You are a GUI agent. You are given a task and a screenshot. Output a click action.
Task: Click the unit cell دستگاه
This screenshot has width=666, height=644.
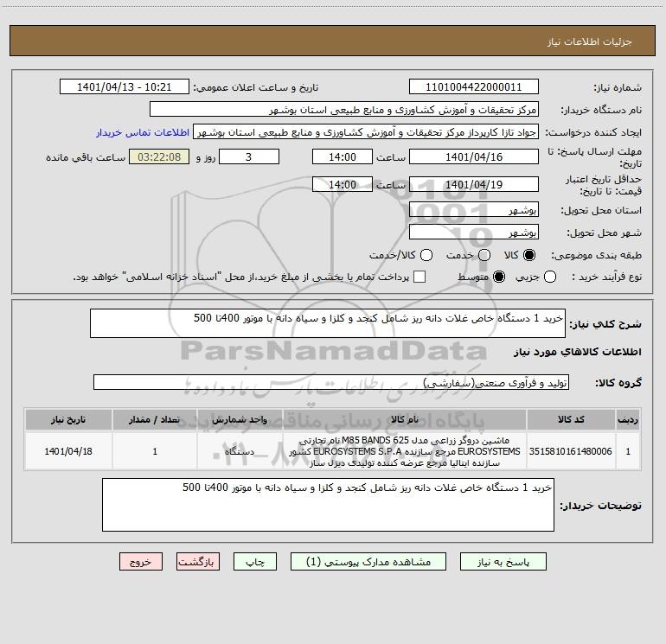tap(240, 451)
